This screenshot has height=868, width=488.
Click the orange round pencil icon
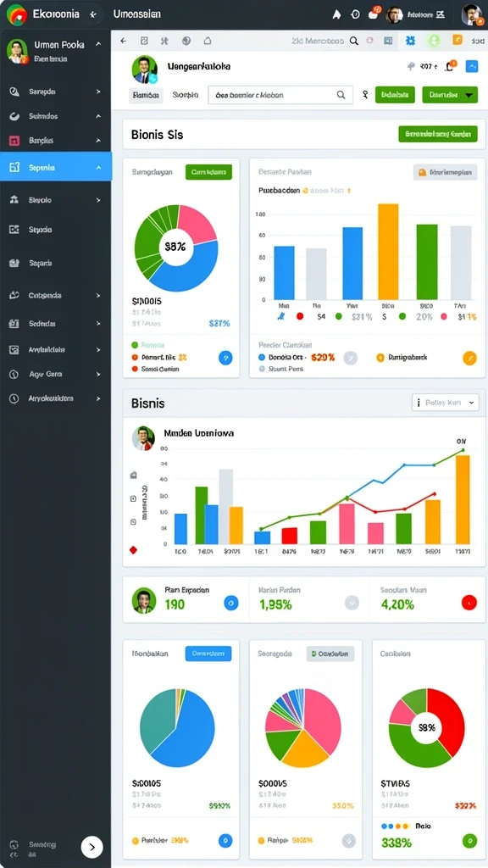click(469, 359)
